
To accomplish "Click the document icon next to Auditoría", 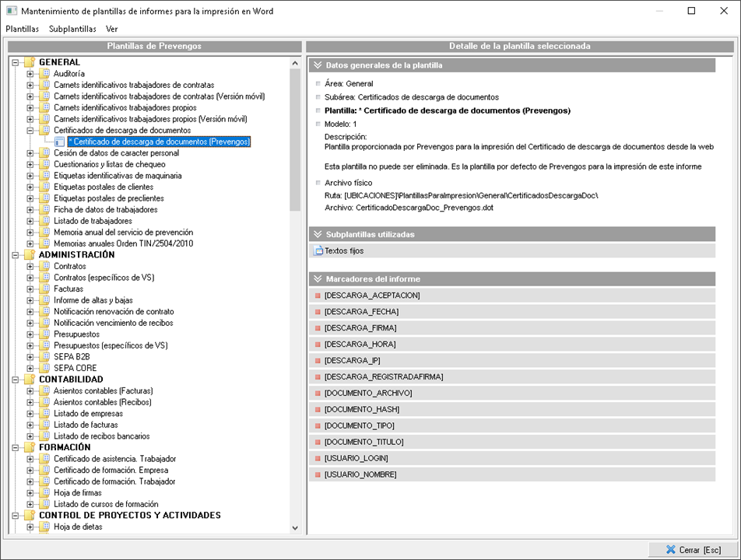I will pyautogui.click(x=44, y=74).
